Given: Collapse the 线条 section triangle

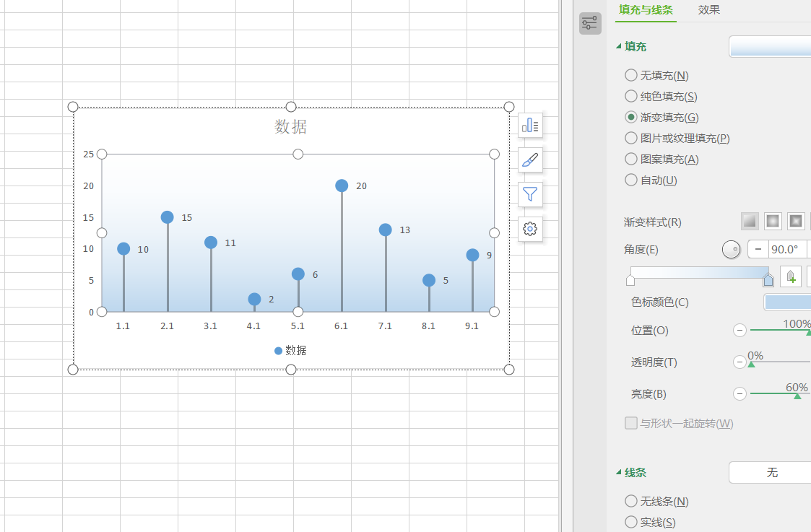Looking at the screenshot, I should pyautogui.click(x=619, y=473).
